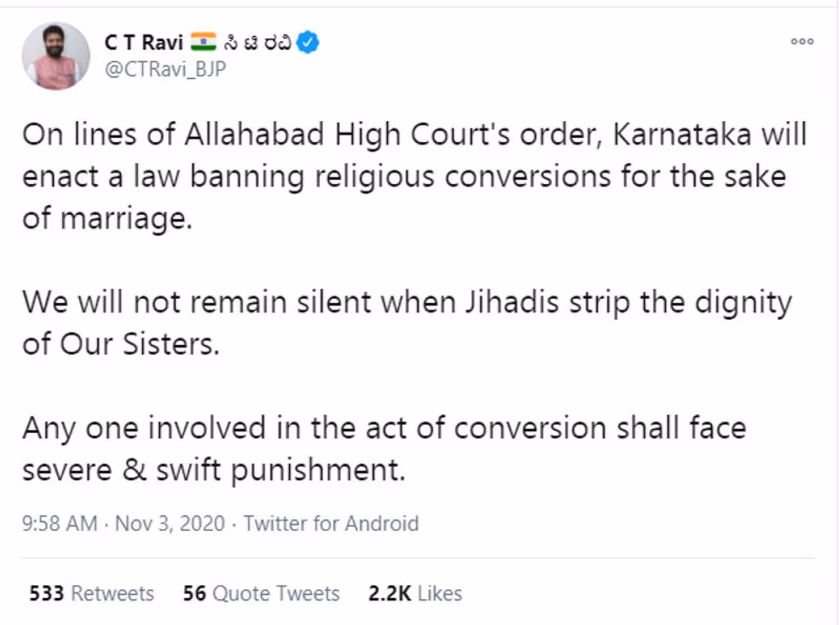Click the line ending 'of marriage.'
Screen dimensions: 840x625
click(107, 219)
